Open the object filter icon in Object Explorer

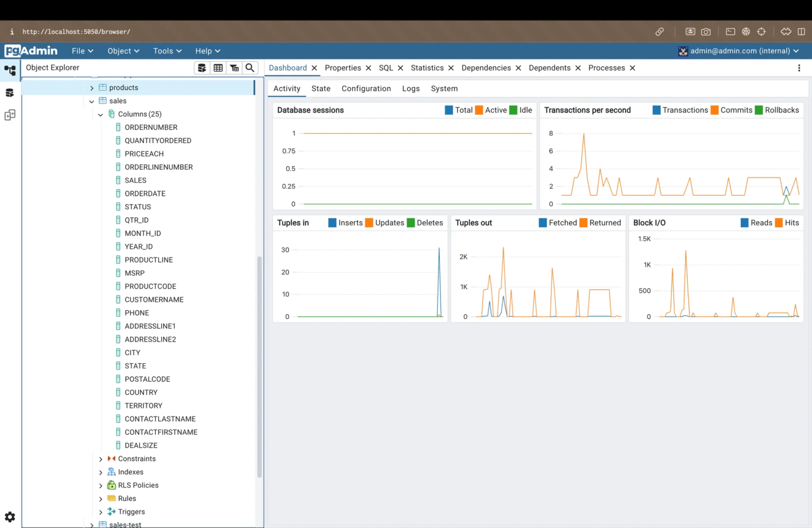[234, 68]
